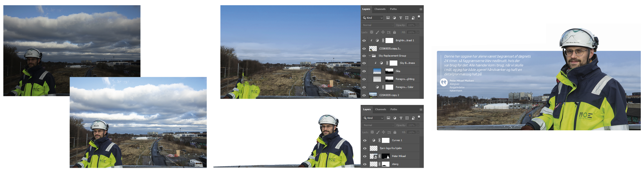Image resolution: width=644 pixels, height=173 pixels.
Task: Filter by type layers in lower panel
Action: [401, 118]
